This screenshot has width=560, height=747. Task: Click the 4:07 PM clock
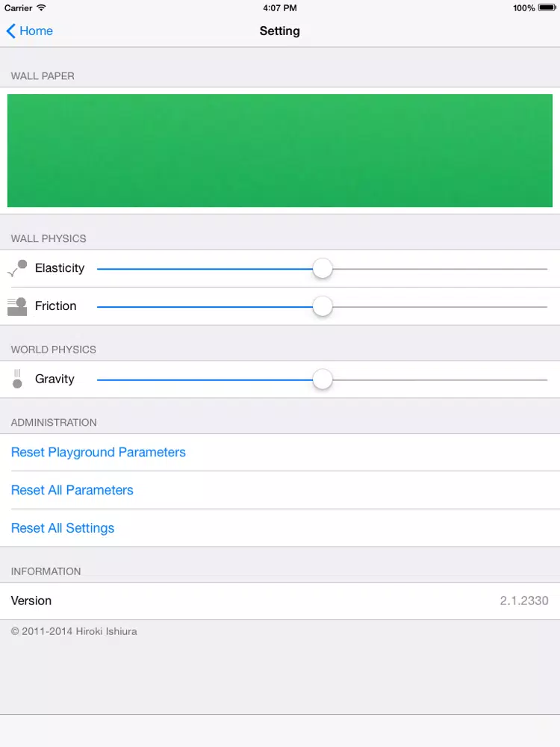[x=279, y=8]
